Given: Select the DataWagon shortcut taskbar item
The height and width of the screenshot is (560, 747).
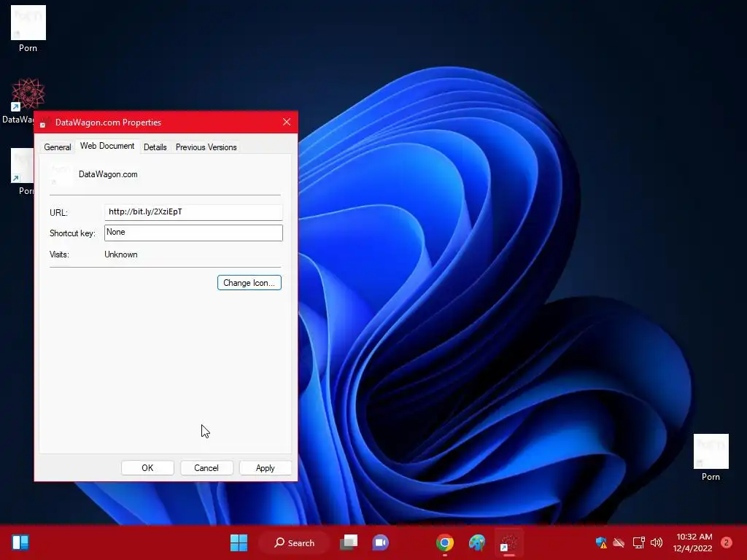Looking at the screenshot, I should coord(508,542).
